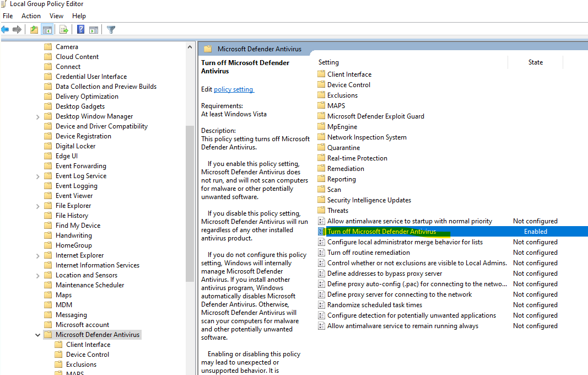
Task: Select Internet Information Services in the tree
Action: click(x=98, y=265)
